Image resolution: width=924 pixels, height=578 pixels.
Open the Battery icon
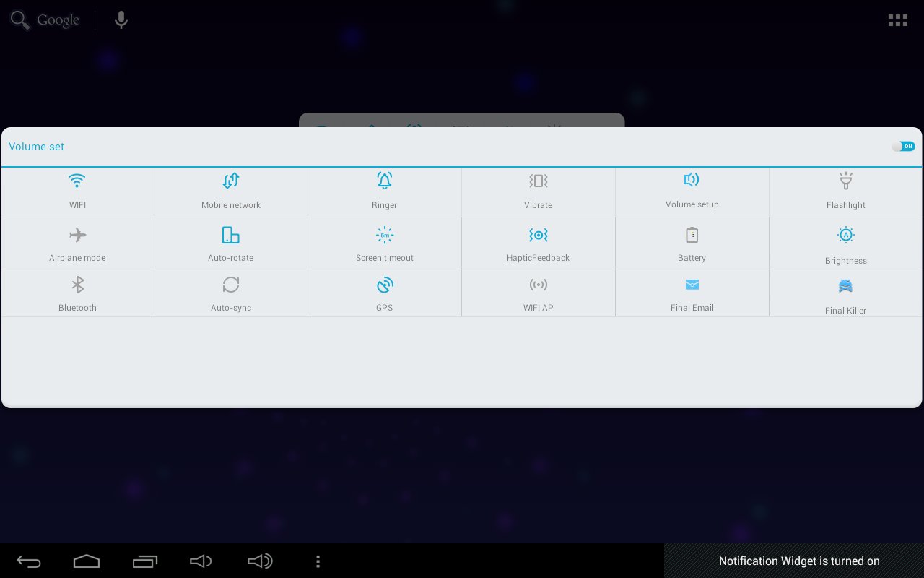692,235
